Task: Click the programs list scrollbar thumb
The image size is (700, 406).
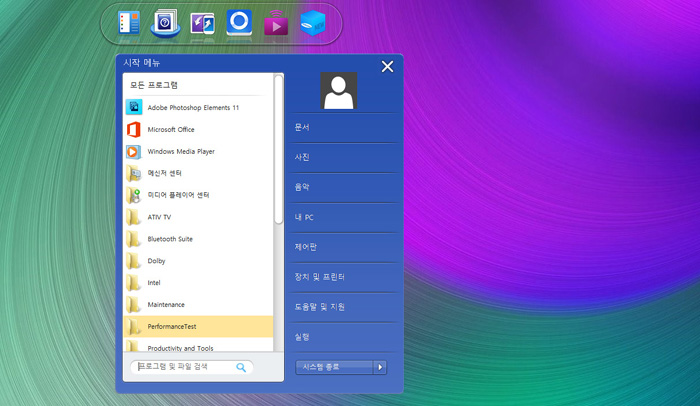Action: pyautogui.click(x=279, y=149)
